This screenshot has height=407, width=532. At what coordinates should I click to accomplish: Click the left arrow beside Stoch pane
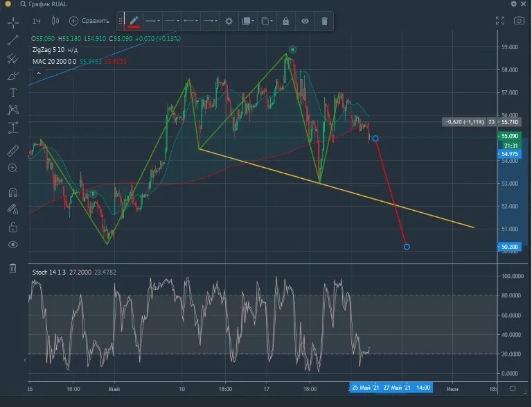25,360
